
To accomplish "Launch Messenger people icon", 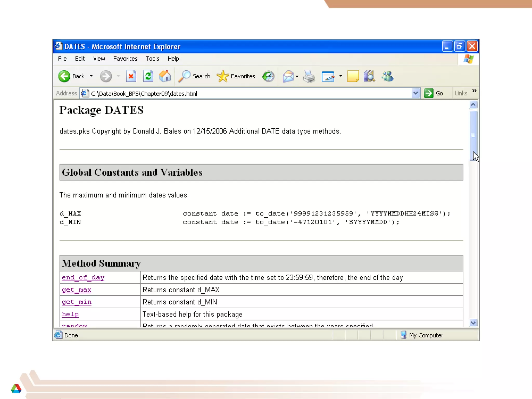I will click(x=387, y=76).
